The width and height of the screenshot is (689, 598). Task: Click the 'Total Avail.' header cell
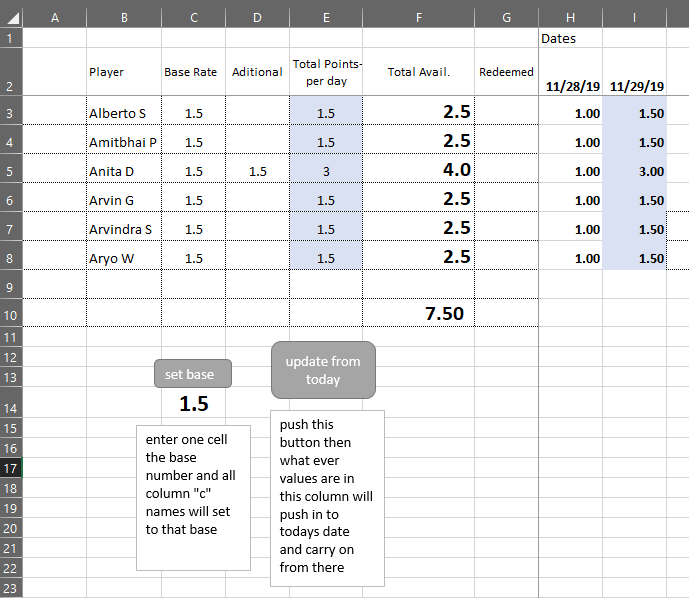point(419,72)
